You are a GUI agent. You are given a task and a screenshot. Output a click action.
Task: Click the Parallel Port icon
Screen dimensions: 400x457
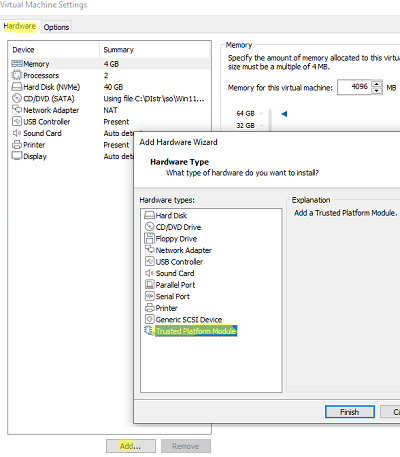pos(150,284)
